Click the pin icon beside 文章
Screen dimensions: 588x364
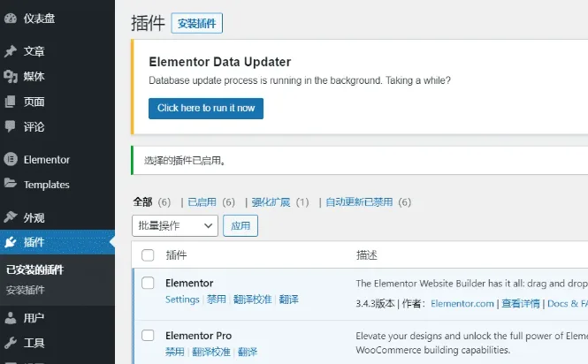tap(11, 51)
